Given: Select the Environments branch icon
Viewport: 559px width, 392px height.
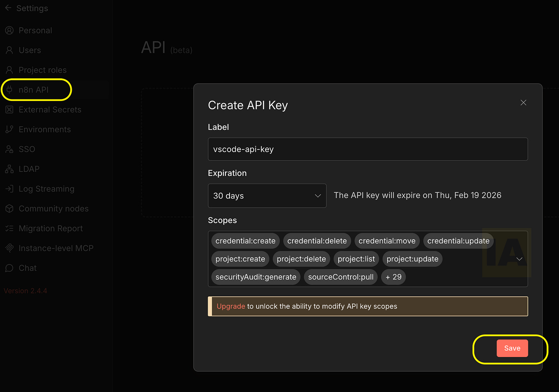Looking at the screenshot, I should [x=9, y=129].
